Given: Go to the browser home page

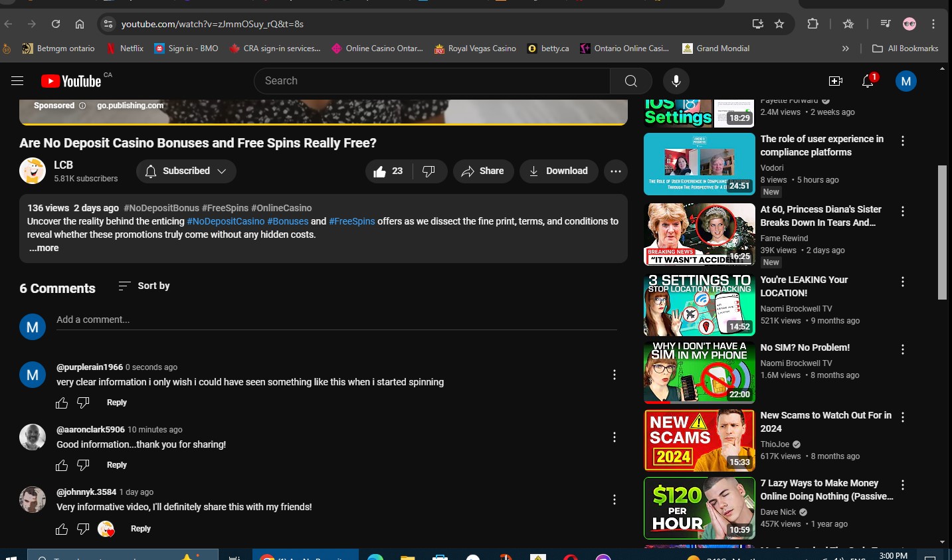Looking at the screenshot, I should pyautogui.click(x=80, y=24).
